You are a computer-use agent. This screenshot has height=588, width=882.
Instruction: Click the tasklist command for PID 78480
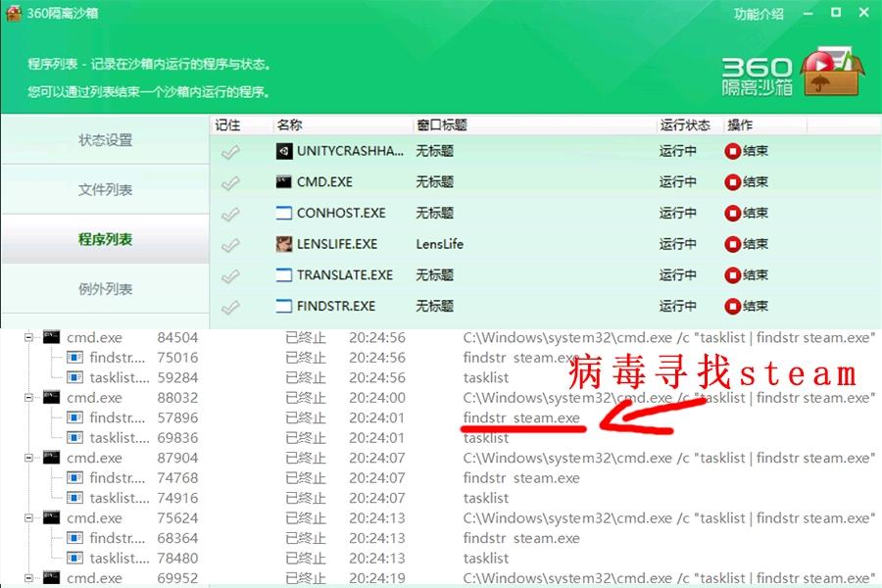coord(486,558)
